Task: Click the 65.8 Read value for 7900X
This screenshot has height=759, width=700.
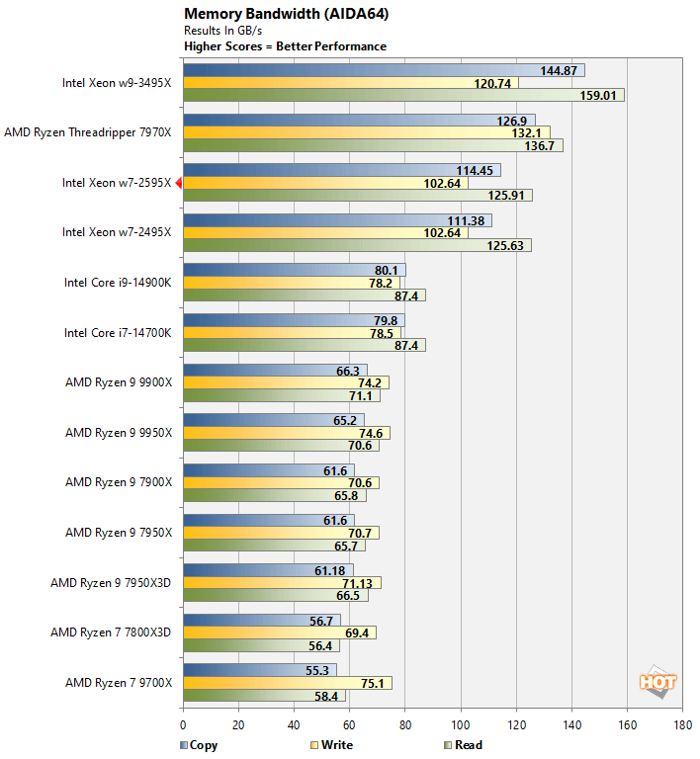Action: tap(346, 496)
